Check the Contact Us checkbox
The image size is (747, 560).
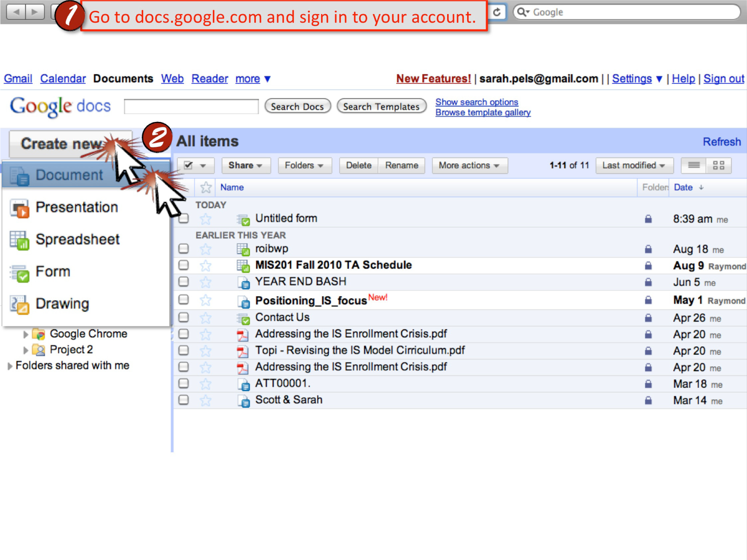point(183,317)
